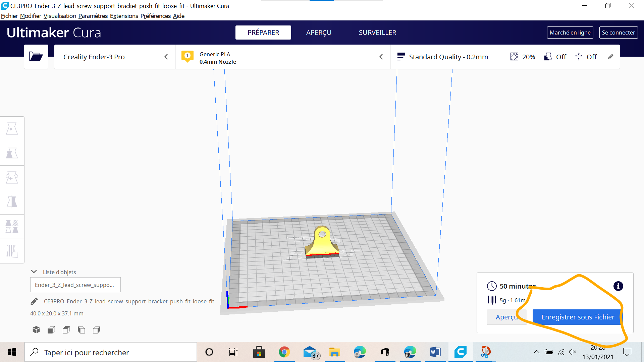The image size is (644, 362).
Task: Click the open file folder icon
Action: (x=36, y=57)
